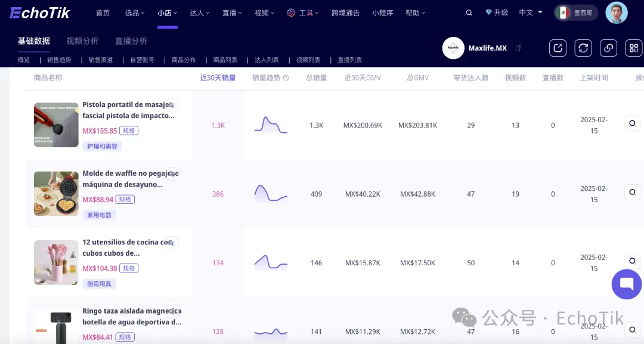Click the swirl icon beside 工具
Image resolution: width=644 pixels, height=344 pixels.
click(x=291, y=13)
